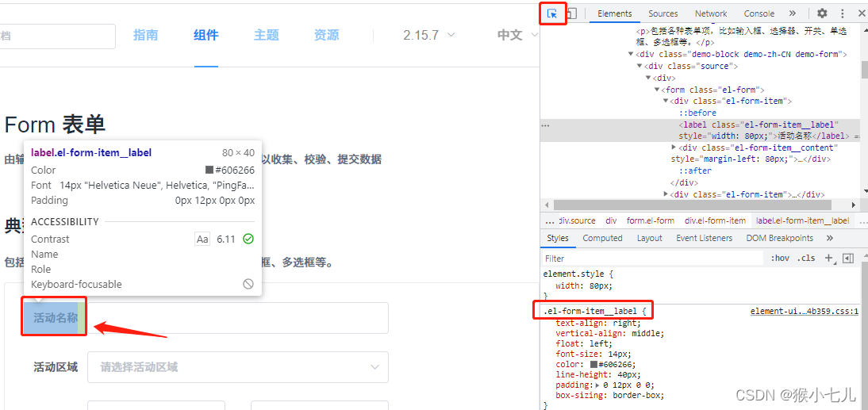The width and height of the screenshot is (868, 410).
Task: Collapse the form el-form node
Action: [656, 90]
